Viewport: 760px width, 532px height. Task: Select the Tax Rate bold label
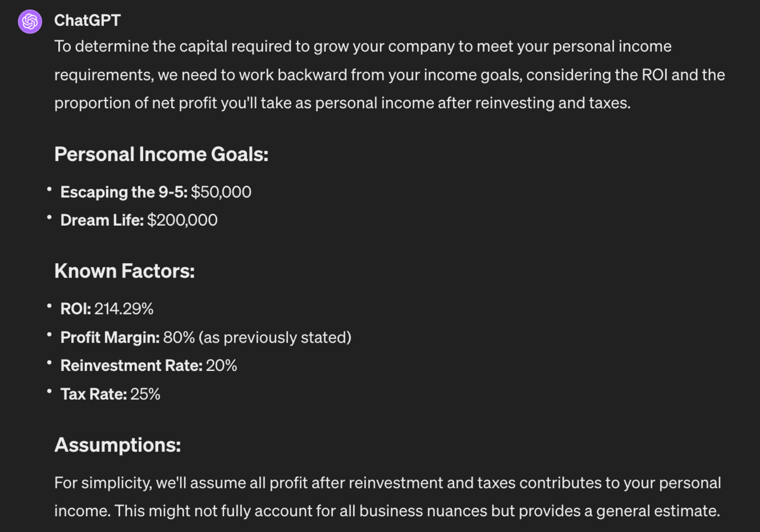click(94, 394)
